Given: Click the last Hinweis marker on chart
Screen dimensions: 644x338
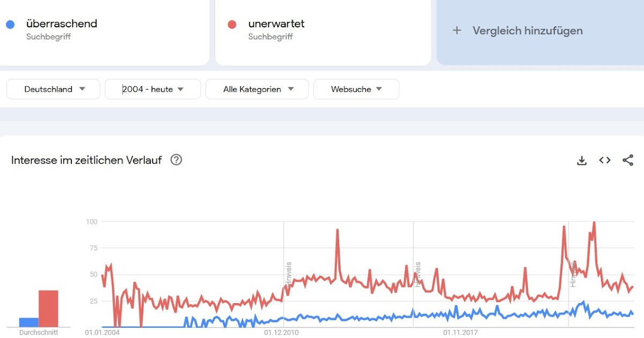Looking at the screenshot, I should tap(573, 274).
